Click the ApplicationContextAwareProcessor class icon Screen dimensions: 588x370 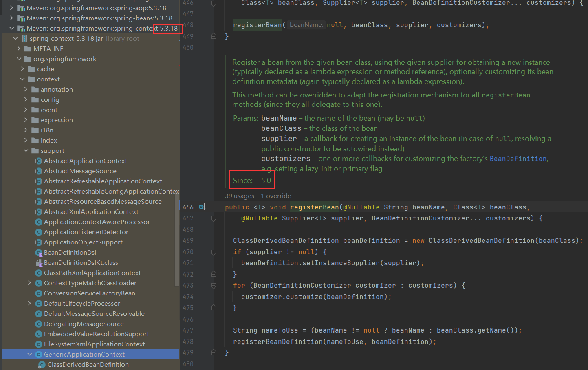39,222
